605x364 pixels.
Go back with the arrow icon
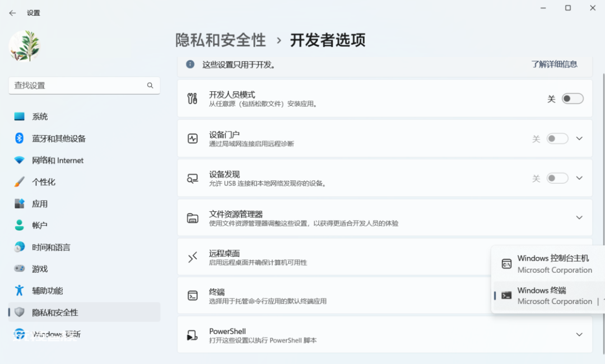click(x=13, y=13)
